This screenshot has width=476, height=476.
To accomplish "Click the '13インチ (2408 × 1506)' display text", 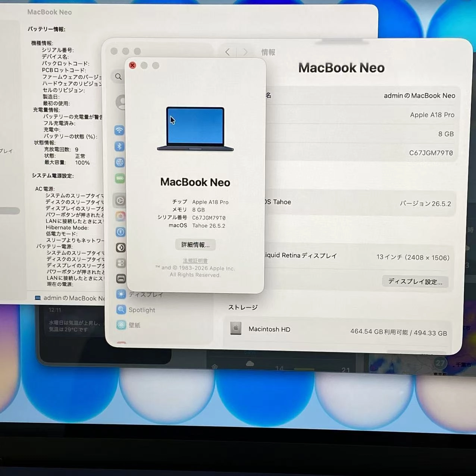I will point(413,257).
